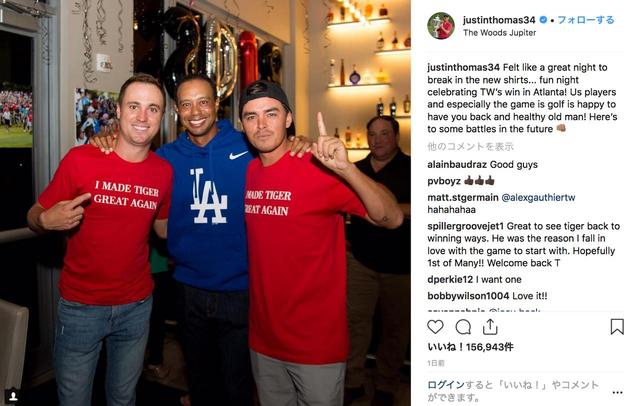
Task: Show tagged people via photo person icon
Action: tap(13, 396)
